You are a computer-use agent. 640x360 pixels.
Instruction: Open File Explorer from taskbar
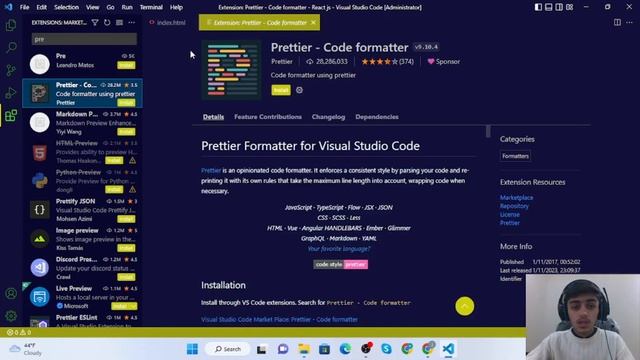(304, 349)
